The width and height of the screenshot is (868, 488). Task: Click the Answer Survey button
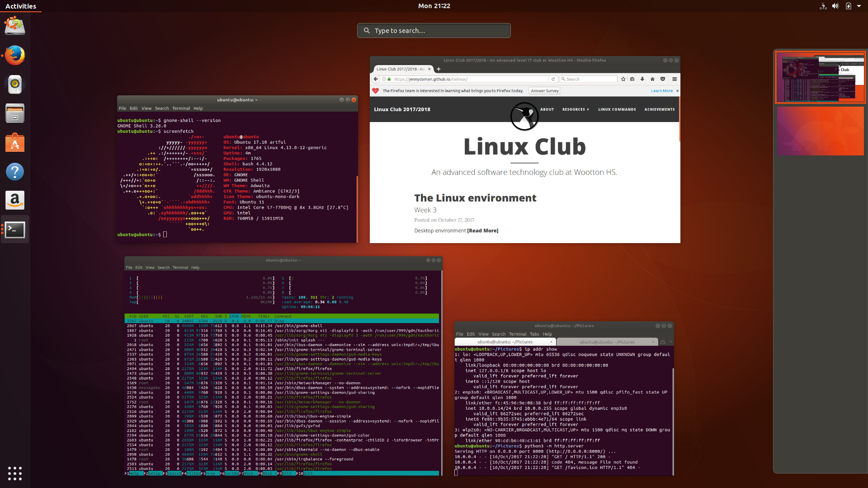tap(544, 91)
